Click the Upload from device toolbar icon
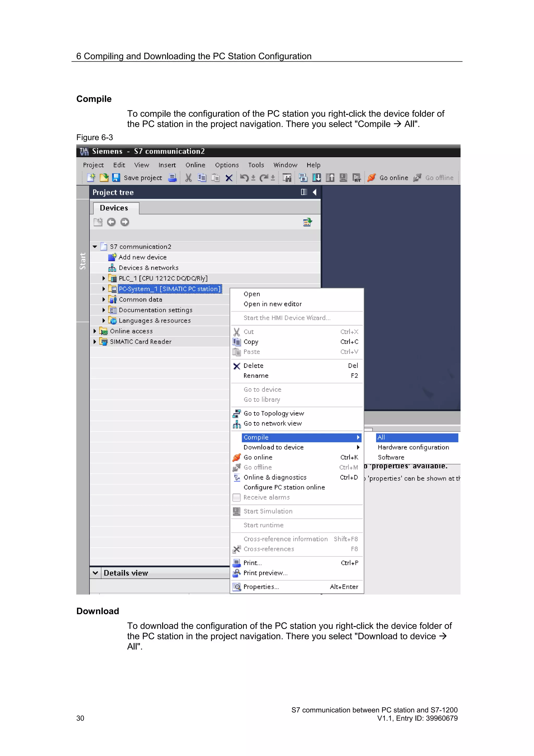The width and height of the screenshot is (534, 756). pos(330,177)
